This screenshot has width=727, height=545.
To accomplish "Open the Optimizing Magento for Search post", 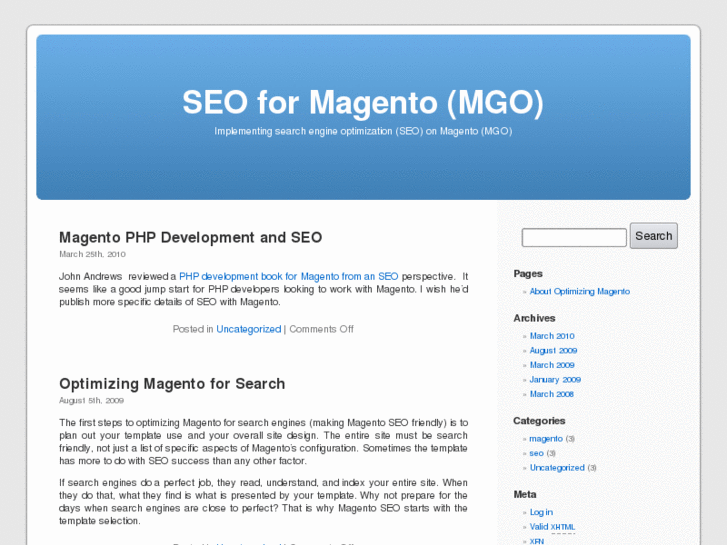I will (x=172, y=384).
